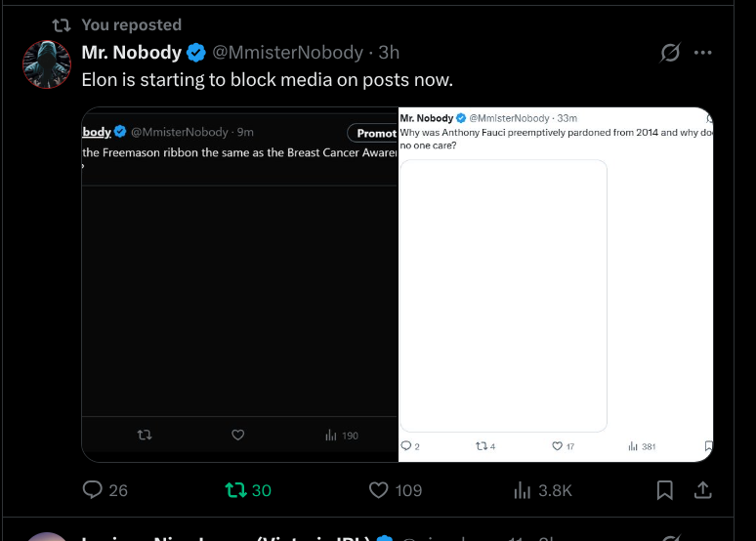Open the left dark screenshot image
756x541 pixels.
239,293
